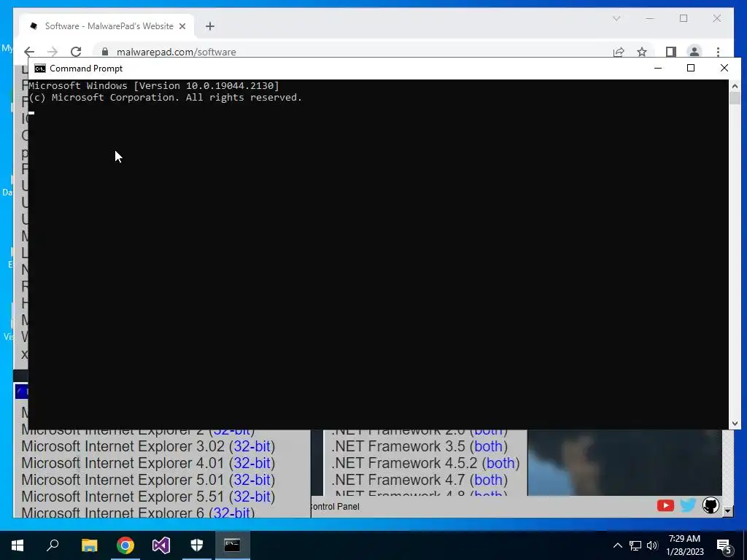
Task: Open taskbar Search magnifier
Action: (53, 545)
